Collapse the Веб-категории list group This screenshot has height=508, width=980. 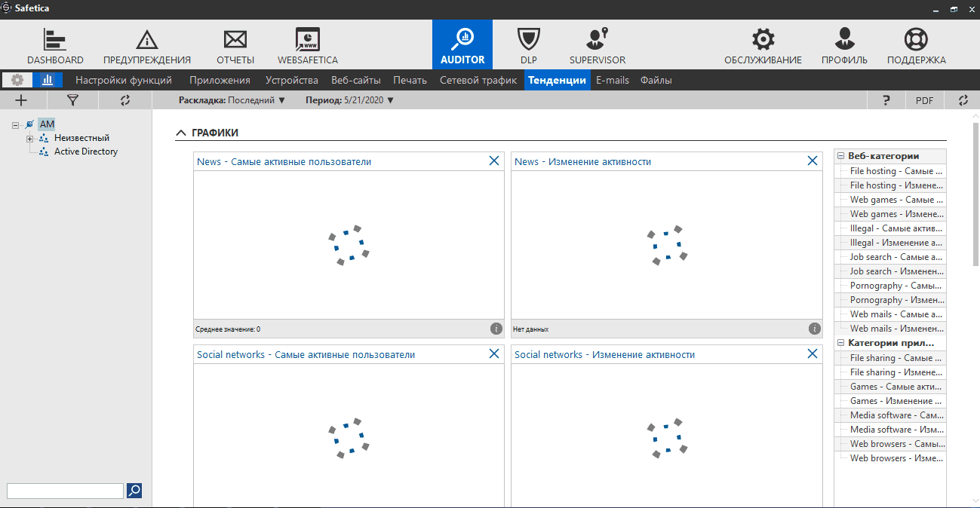coord(841,156)
